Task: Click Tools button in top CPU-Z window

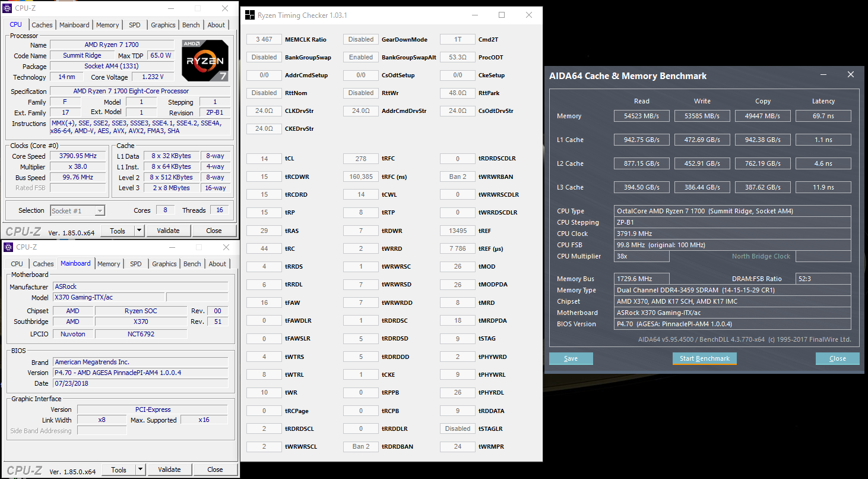Action: 118,231
